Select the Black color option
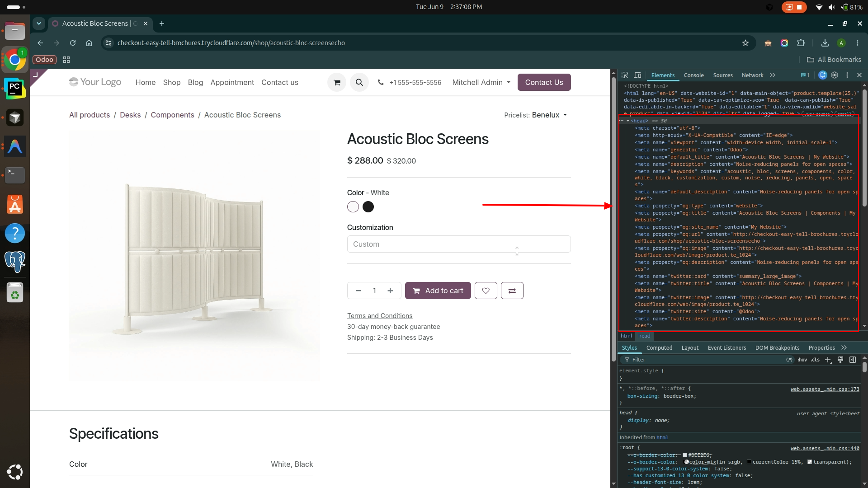The width and height of the screenshot is (868, 488). [x=368, y=207]
